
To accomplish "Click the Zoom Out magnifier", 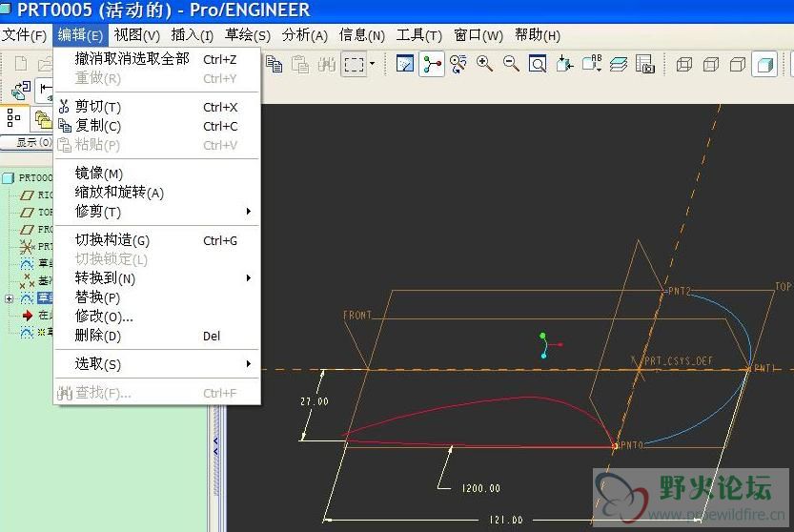I will point(511,64).
